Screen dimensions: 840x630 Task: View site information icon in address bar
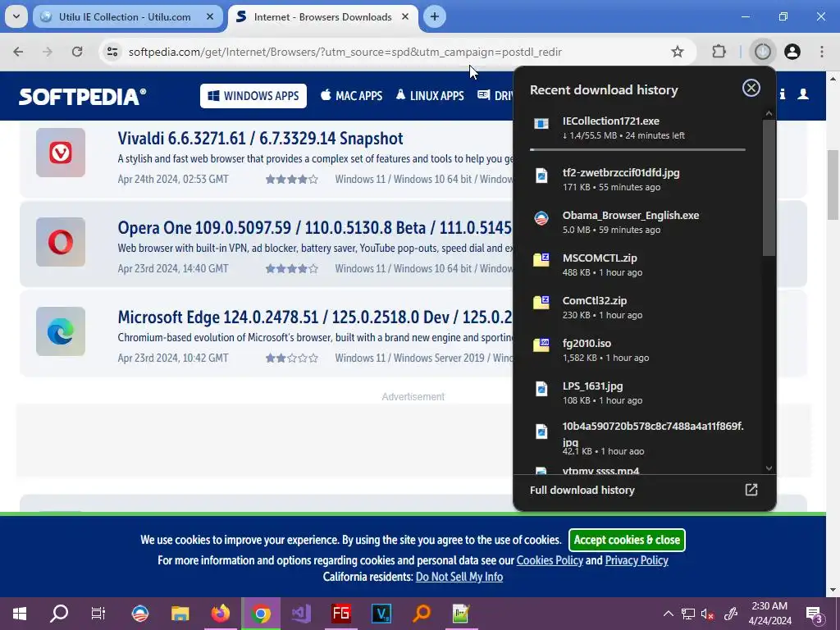tap(112, 52)
